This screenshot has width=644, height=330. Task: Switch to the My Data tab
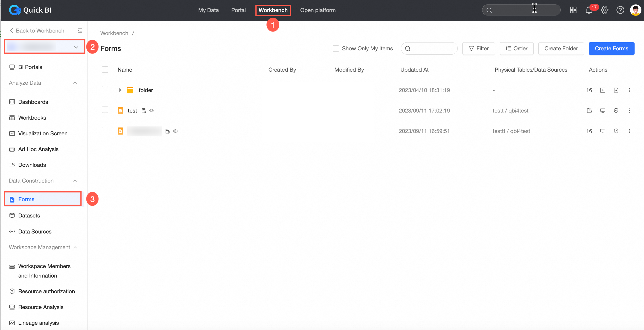click(208, 10)
